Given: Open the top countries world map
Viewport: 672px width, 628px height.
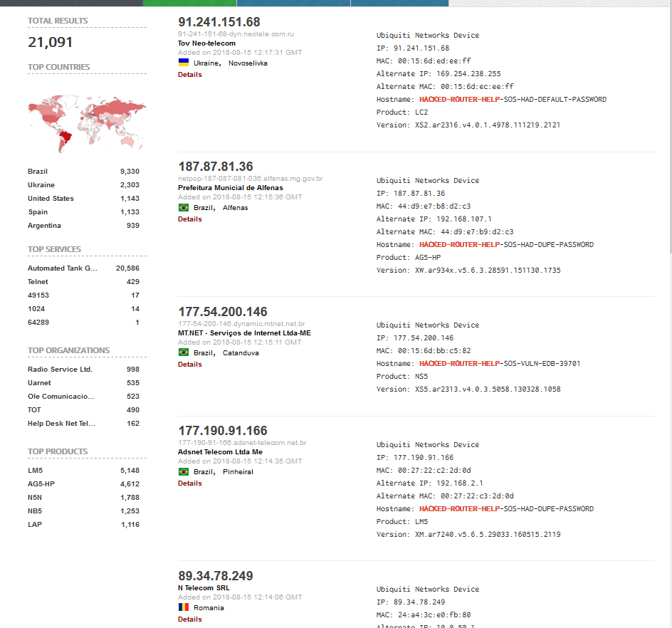Looking at the screenshot, I should [x=87, y=123].
